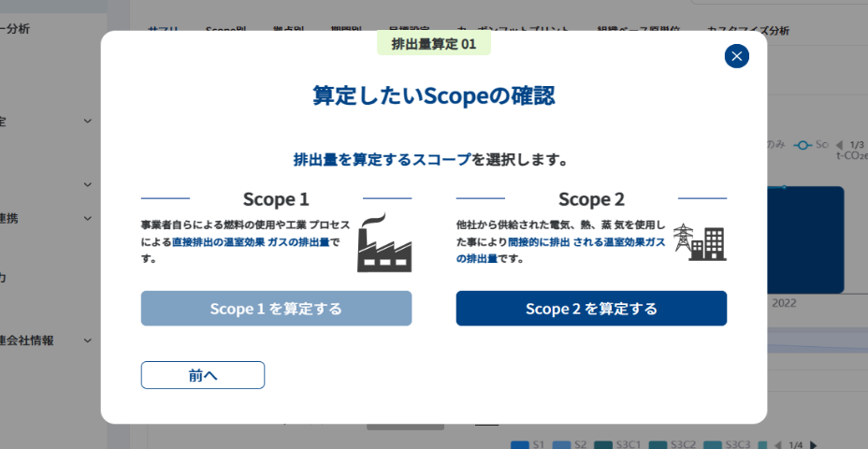Expand the 連携 sidebar section chevron

click(x=88, y=218)
